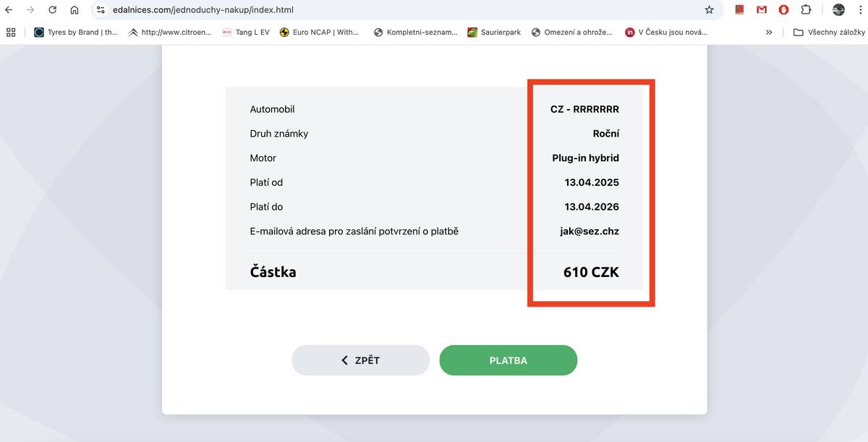The image size is (868, 442).
Task: Go back to the previous page
Action: click(9, 10)
